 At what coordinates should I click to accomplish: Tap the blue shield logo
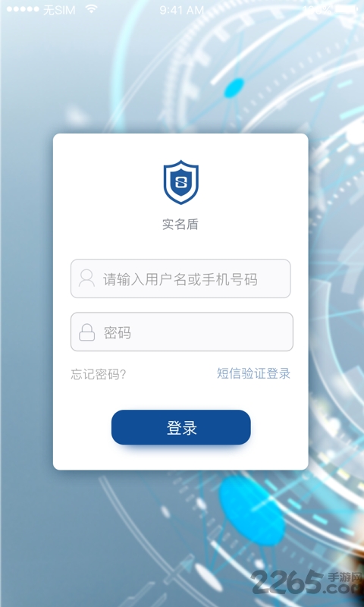(180, 182)
